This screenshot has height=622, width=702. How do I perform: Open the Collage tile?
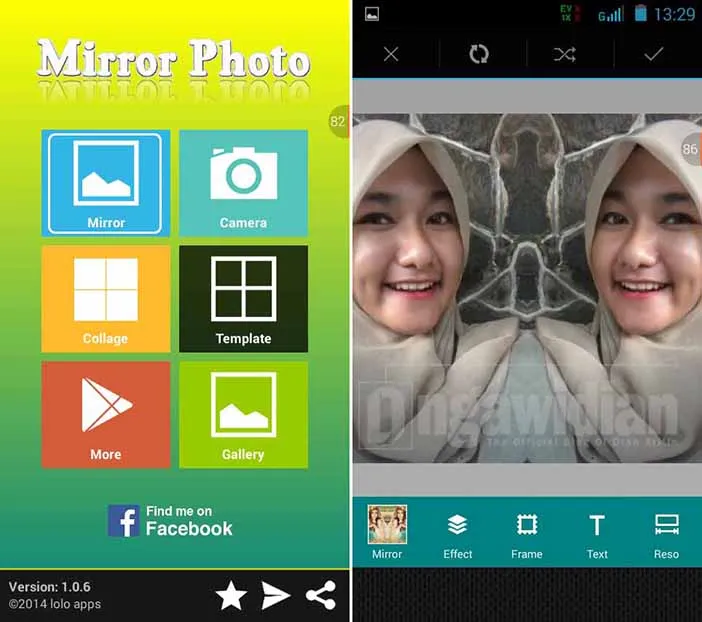point(106,299)
